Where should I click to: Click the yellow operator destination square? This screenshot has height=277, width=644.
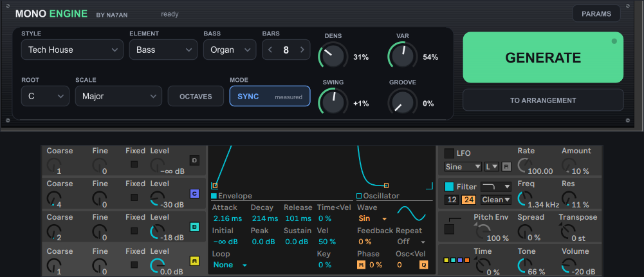446,260
